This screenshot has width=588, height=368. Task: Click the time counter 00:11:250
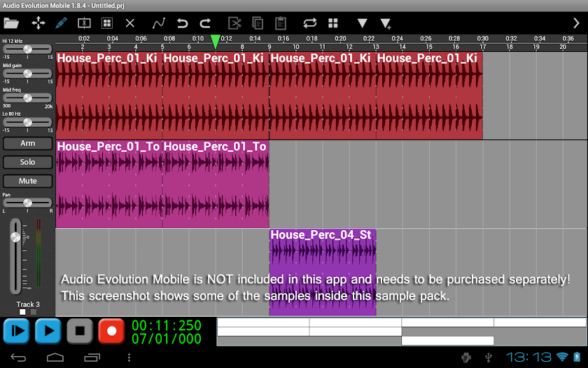(167, 325)
